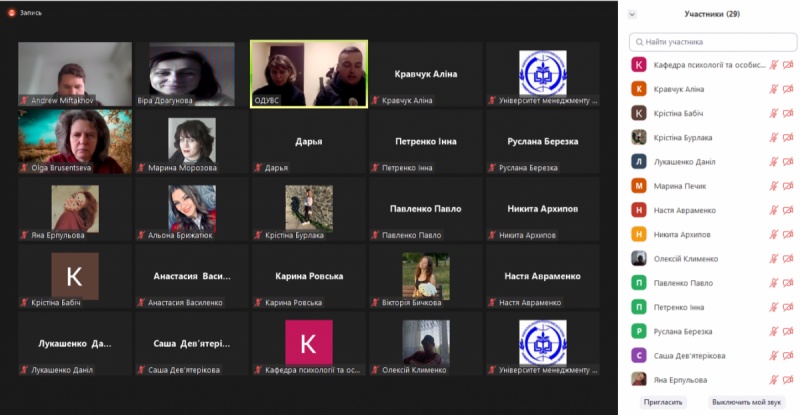The height and width of the screenshot is (415, 800).
Task: Click the muted mic icon for Руслана Березка in list
Action: [773, 331]
